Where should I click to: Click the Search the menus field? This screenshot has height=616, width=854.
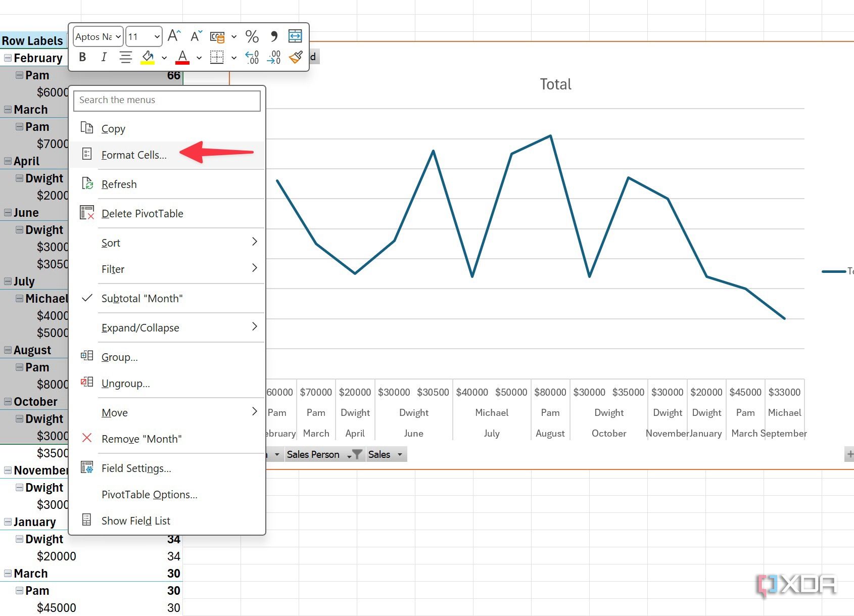167,101
